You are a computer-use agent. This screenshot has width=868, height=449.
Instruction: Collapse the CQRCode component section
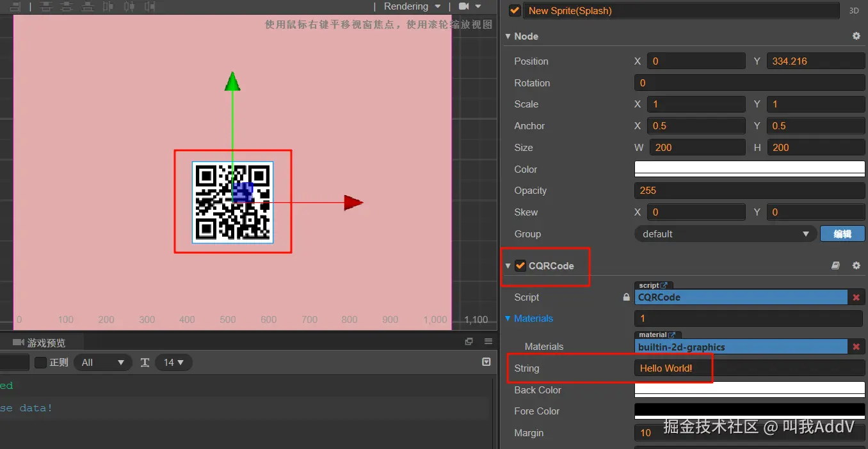[x=508, y=265]
